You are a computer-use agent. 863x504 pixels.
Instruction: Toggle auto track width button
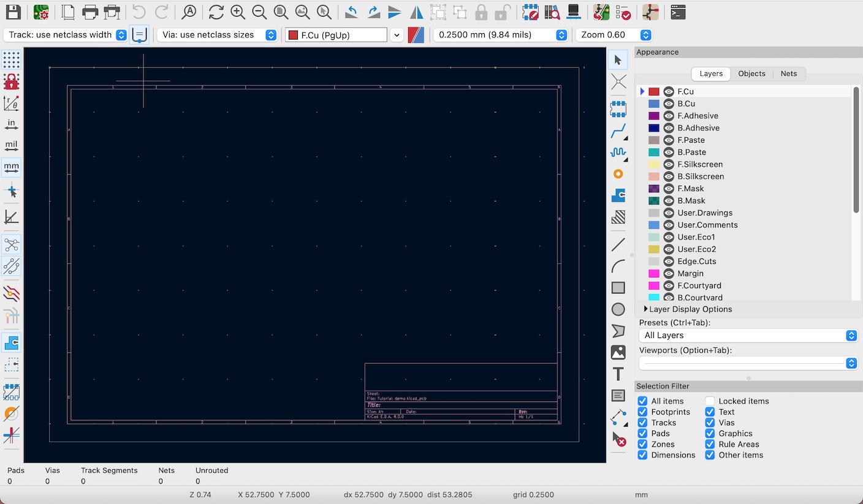140,35
